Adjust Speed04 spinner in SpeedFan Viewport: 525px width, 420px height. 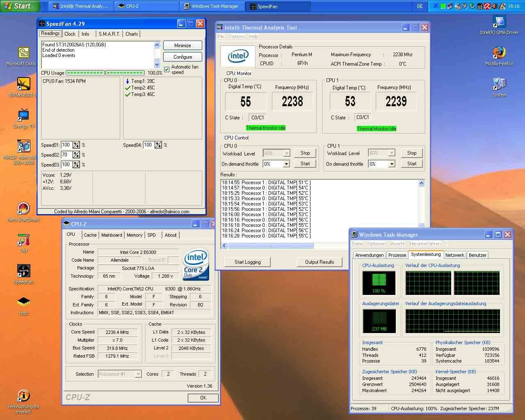pos(158,145)
